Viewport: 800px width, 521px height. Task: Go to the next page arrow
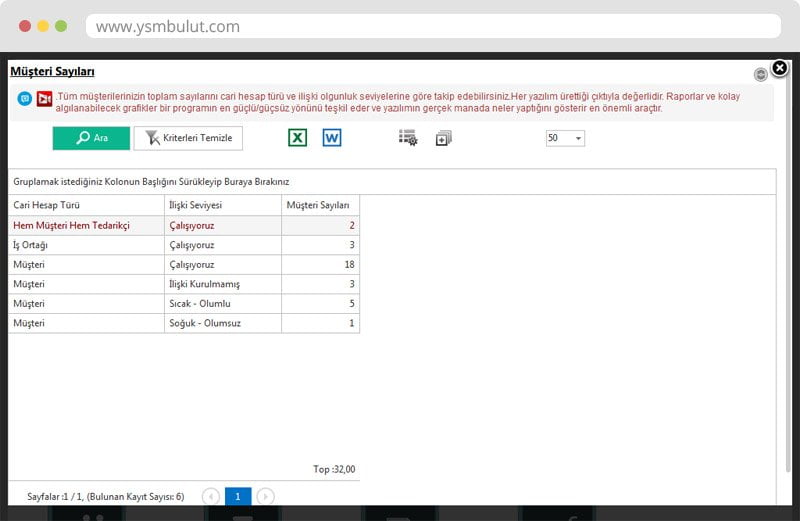(x=265, y=496)
